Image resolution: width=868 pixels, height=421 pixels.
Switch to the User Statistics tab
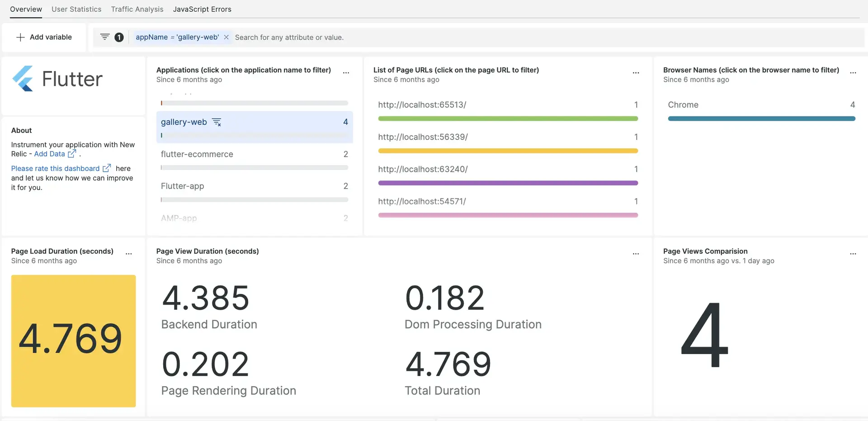76,9
